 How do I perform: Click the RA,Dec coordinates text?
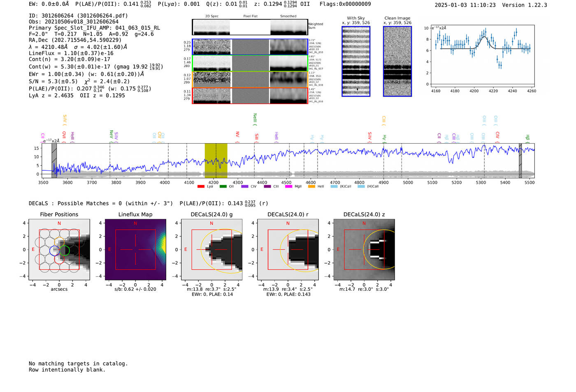[x=75, y=40]
